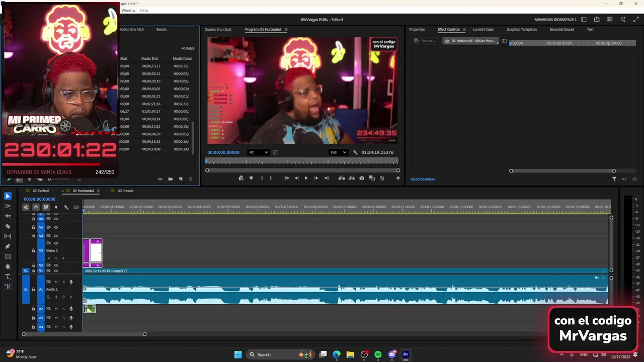Click the timeline horizontal zoom scrollbar
Screen dimensions: 644x362
pyautogui.click(x=84, y=334)
